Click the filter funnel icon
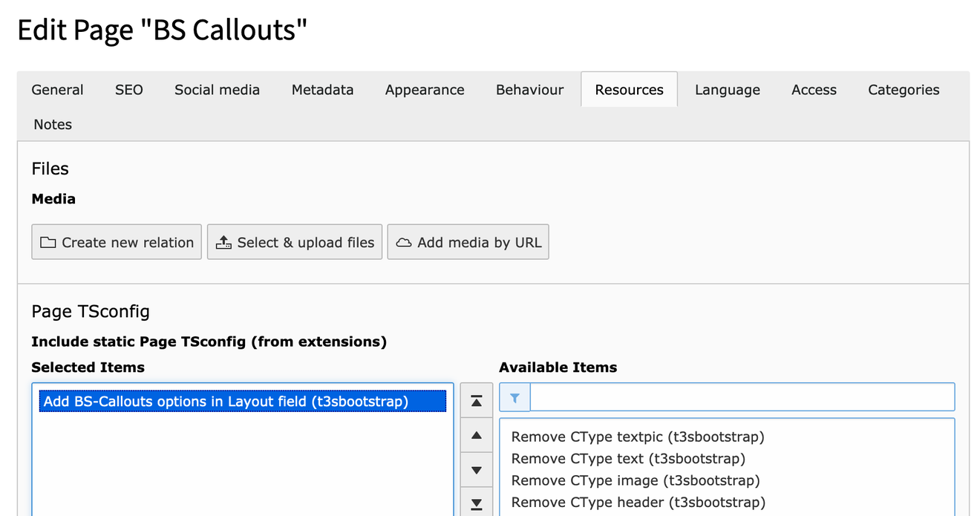Image resolution: width=980 pixels, height=516 pixels. click(514, 398)
